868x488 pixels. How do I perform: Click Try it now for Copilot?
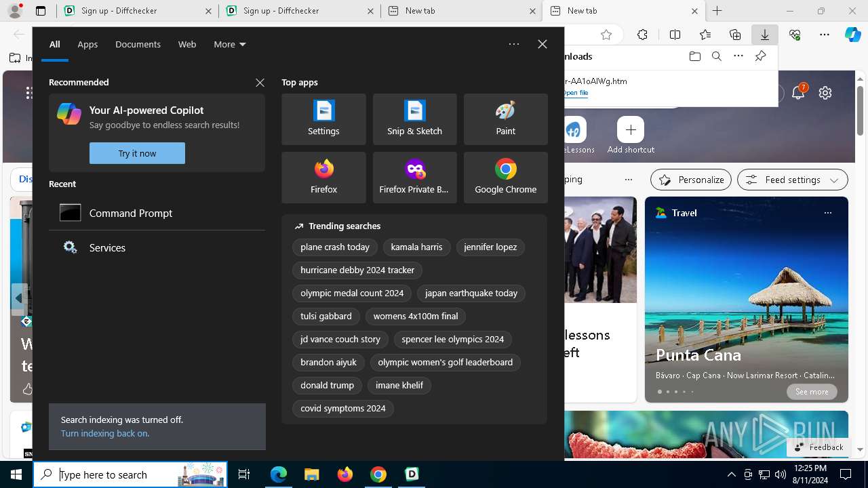click(137, 153)
